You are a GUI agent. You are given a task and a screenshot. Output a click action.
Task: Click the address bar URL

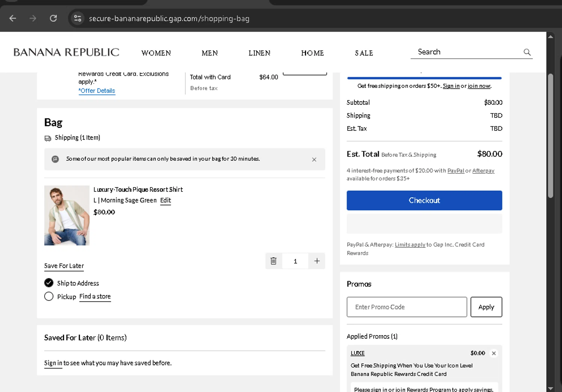coord(169,18)
